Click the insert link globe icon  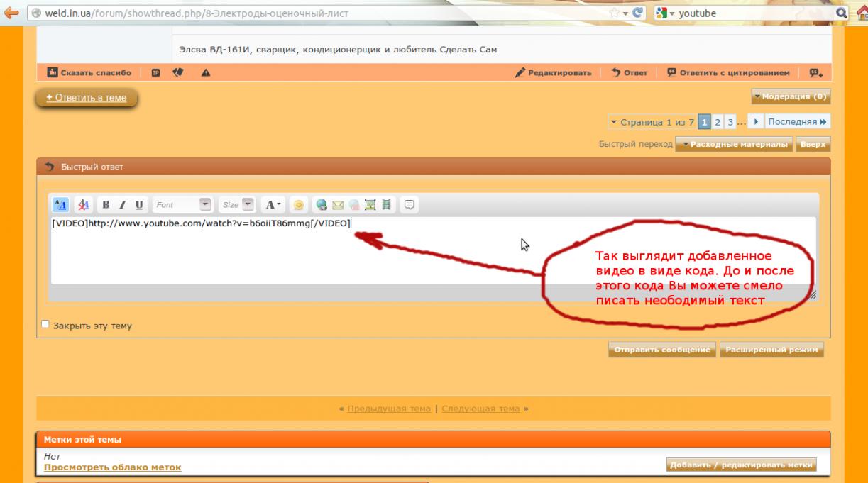point(322,205)
